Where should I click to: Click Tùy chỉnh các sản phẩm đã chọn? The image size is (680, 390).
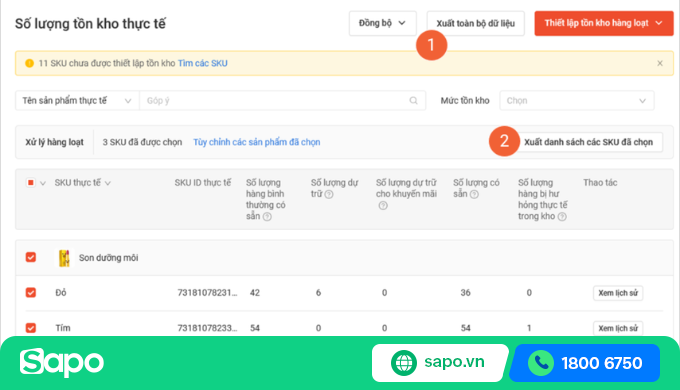pos(257,142)
